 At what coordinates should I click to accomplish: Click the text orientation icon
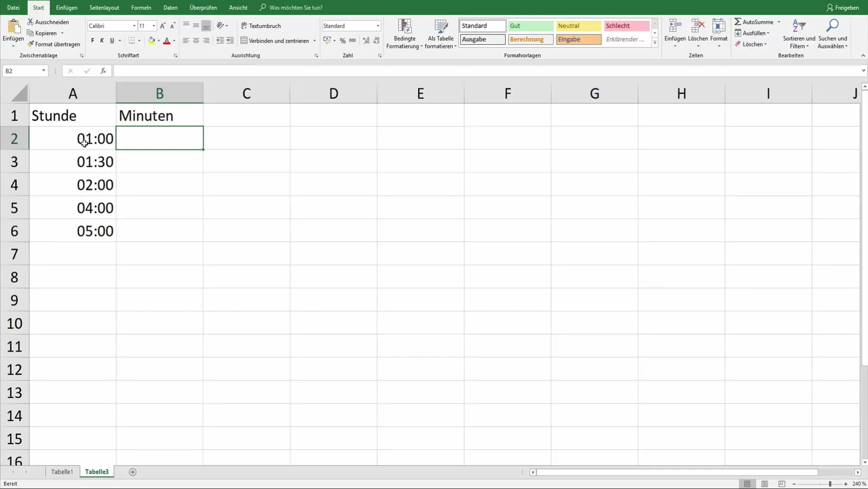pos(220,26)
